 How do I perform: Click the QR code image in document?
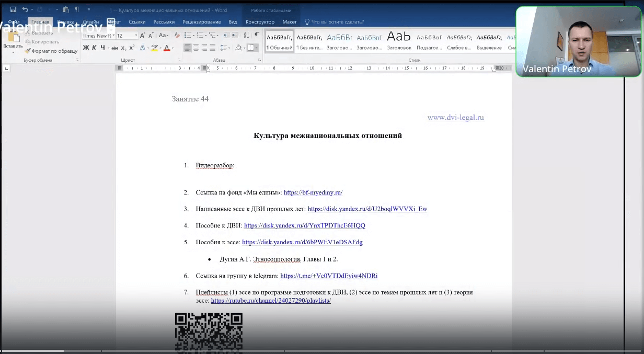tap(209, 333)
